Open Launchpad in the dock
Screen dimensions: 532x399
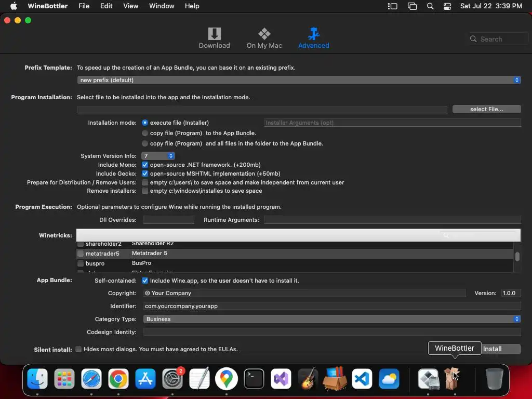click(x=64, y=378)
